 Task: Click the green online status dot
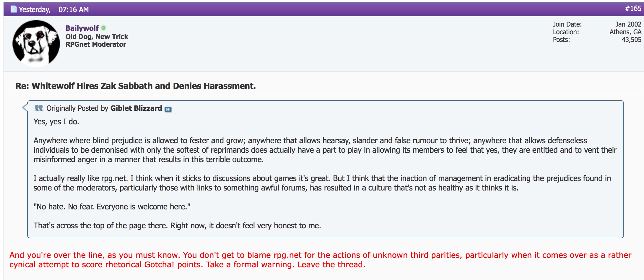(x=103, y=28)
